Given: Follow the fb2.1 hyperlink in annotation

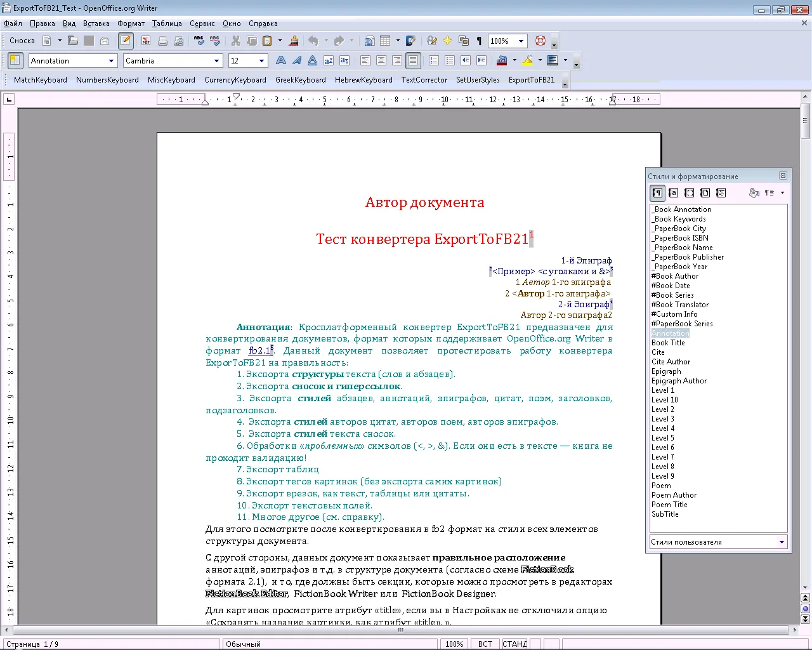Looking at the screenshot, I should point(259,350).
